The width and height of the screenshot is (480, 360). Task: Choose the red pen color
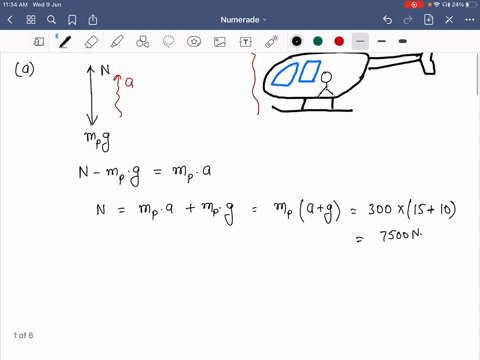click(339, 41)
